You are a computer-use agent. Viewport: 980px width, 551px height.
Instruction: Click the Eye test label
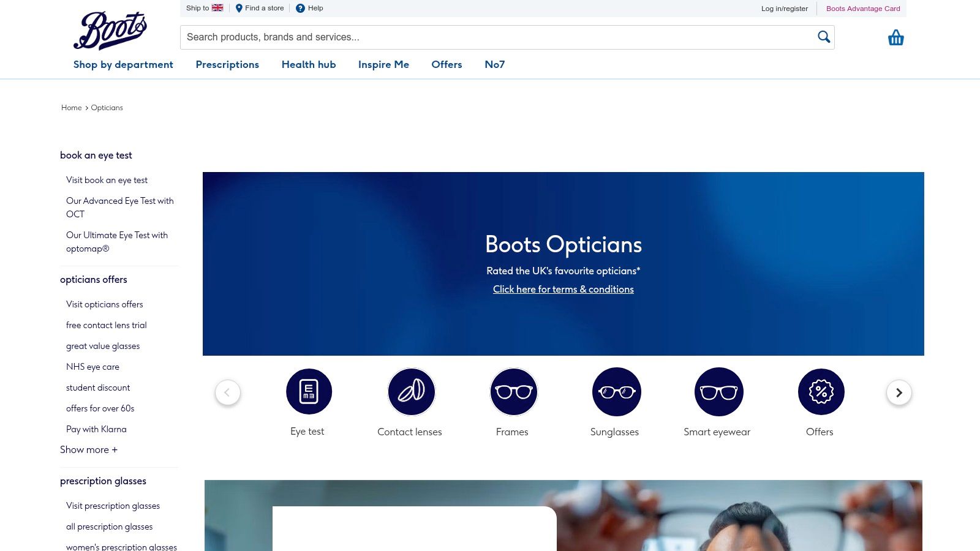pos(307,432)
